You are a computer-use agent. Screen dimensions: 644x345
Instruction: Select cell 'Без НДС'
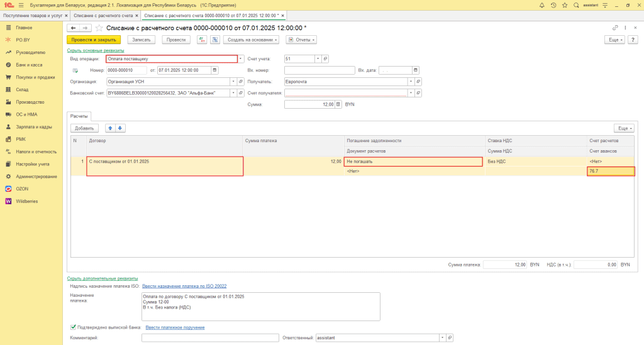pyautogui.click(x=536, y=162)
